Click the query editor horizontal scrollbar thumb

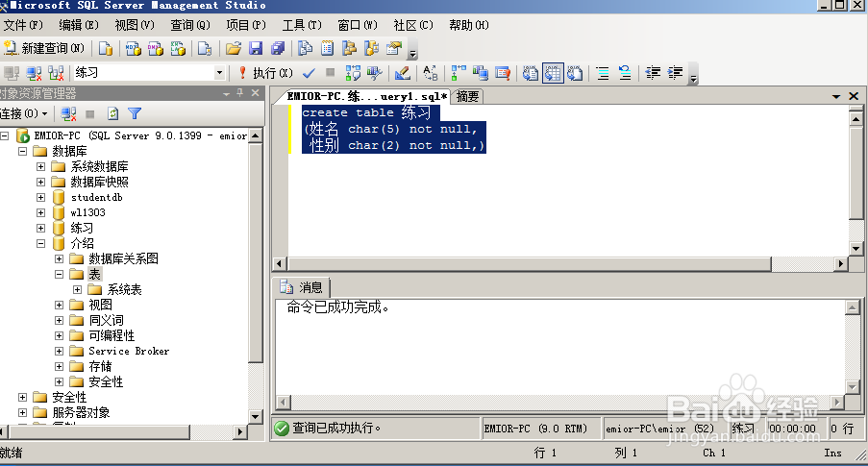[530, 264]
